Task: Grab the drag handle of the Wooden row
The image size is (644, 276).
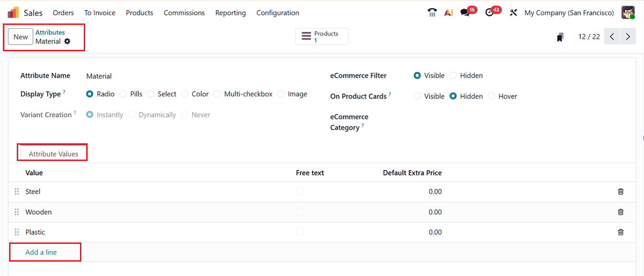Action: pos(17,211)
